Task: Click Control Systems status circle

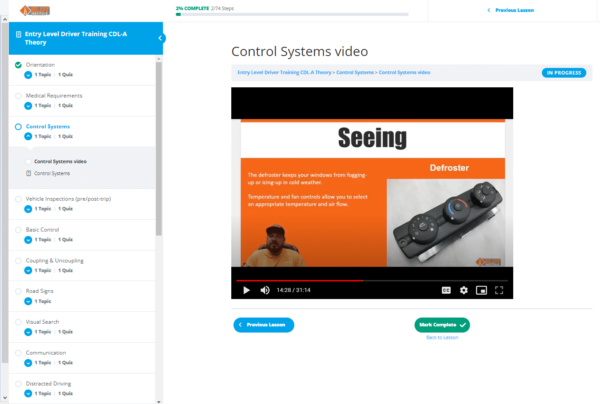Action: 18,127
